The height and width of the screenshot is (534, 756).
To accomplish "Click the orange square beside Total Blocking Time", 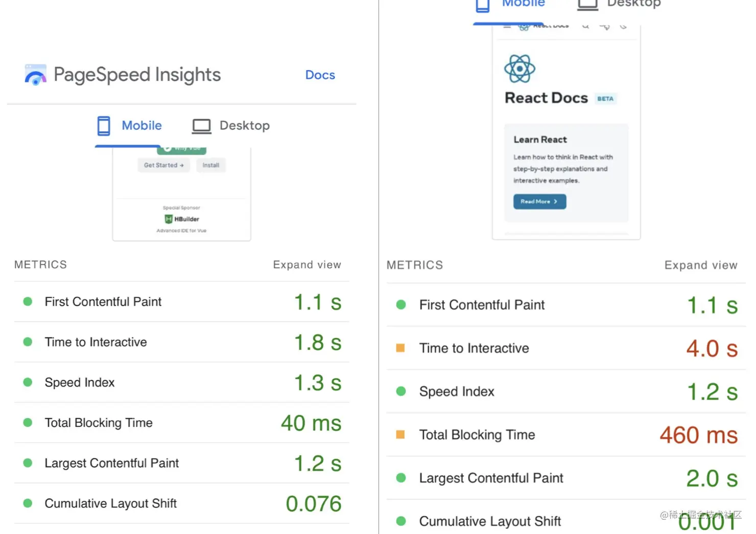I will pyautogui.click(x=401, y=435).
